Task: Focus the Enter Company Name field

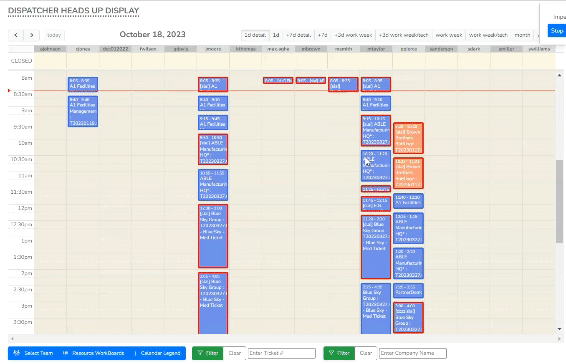Action: point(413,353)
